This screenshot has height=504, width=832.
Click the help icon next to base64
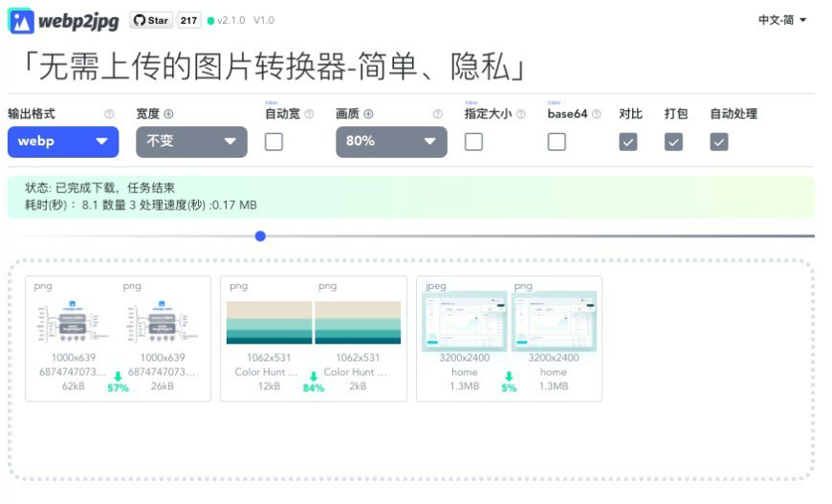[597, 114]
